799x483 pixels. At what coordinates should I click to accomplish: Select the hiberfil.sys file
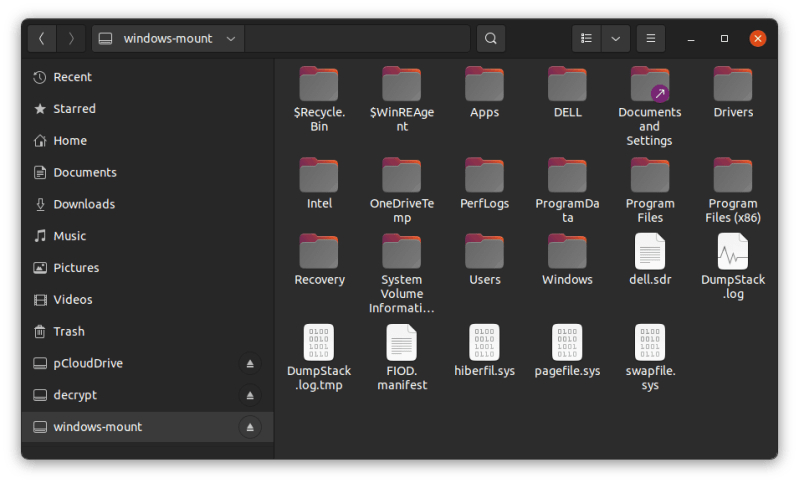485,351
